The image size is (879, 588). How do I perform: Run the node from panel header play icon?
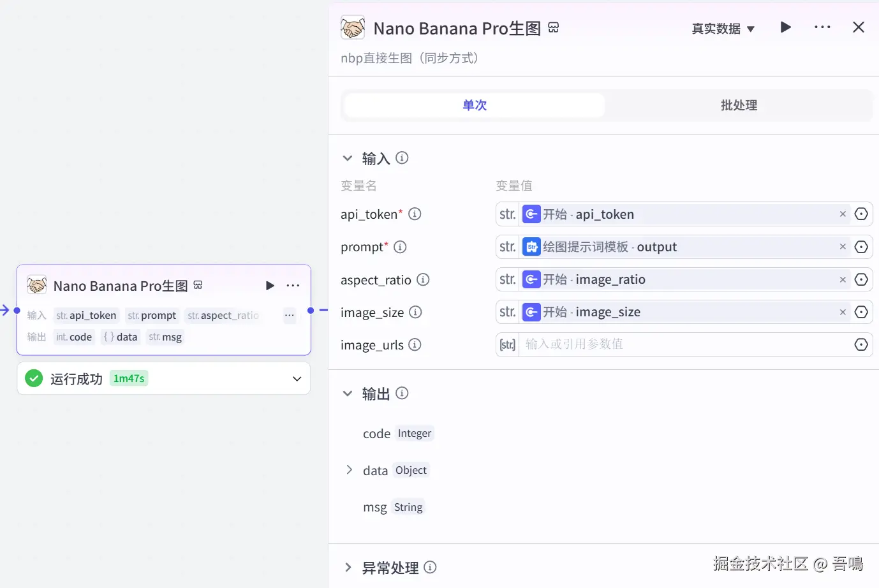pyautogui.click(x=786, y=27)
